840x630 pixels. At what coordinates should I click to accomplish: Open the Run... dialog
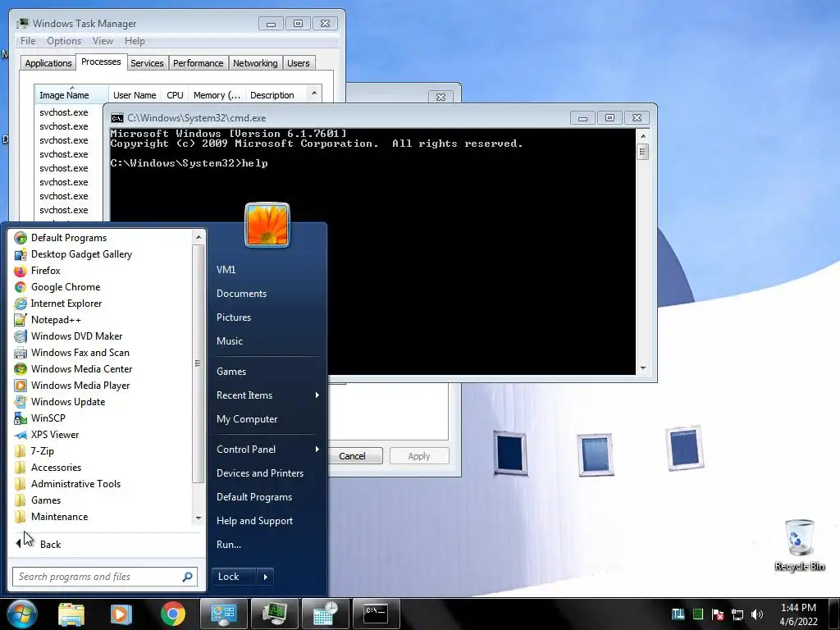point(229,545)
